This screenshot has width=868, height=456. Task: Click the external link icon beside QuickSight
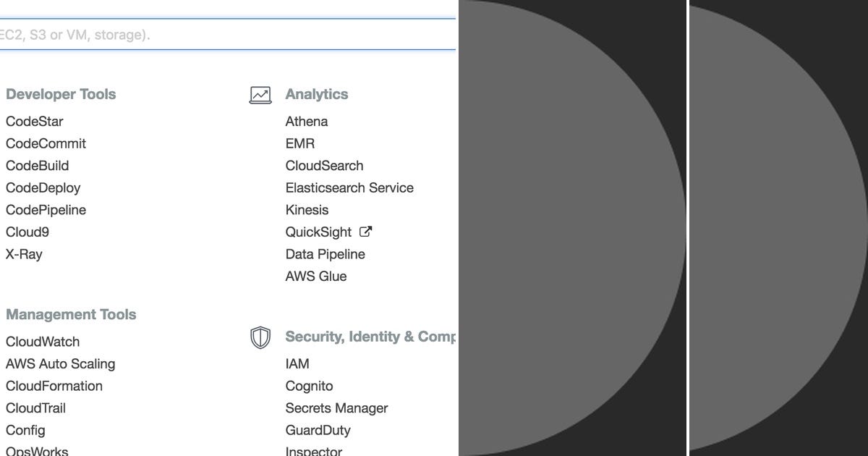pos(365,231)
